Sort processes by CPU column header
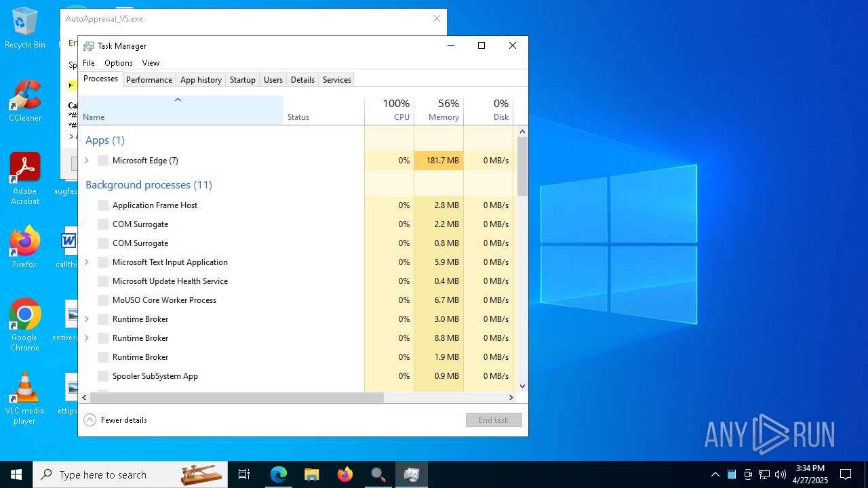Screen dimensions: 868x488 (389, 110)
